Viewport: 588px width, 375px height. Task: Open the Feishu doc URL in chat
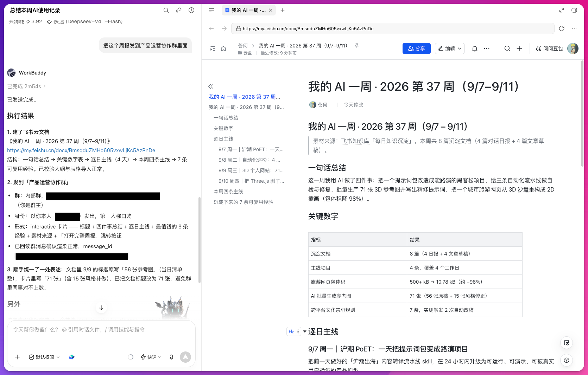pyautogui.click(x=81, y=150)
